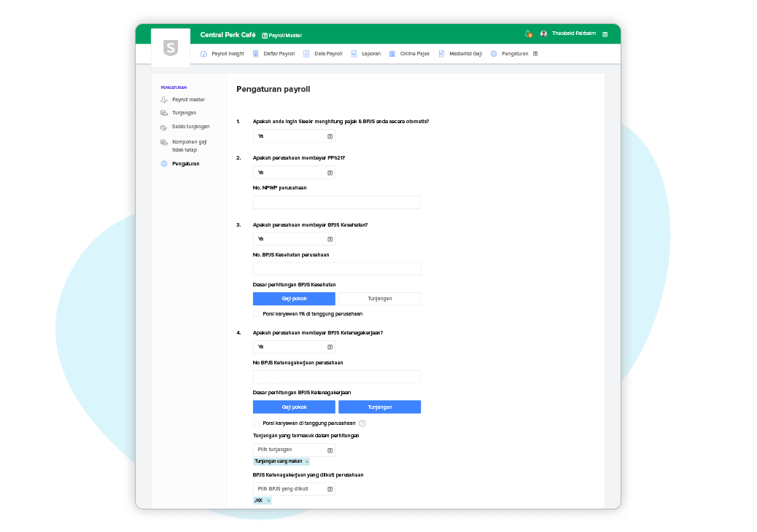
Task: Select Pengaturan in sidebar
Action: coord(186,164)
